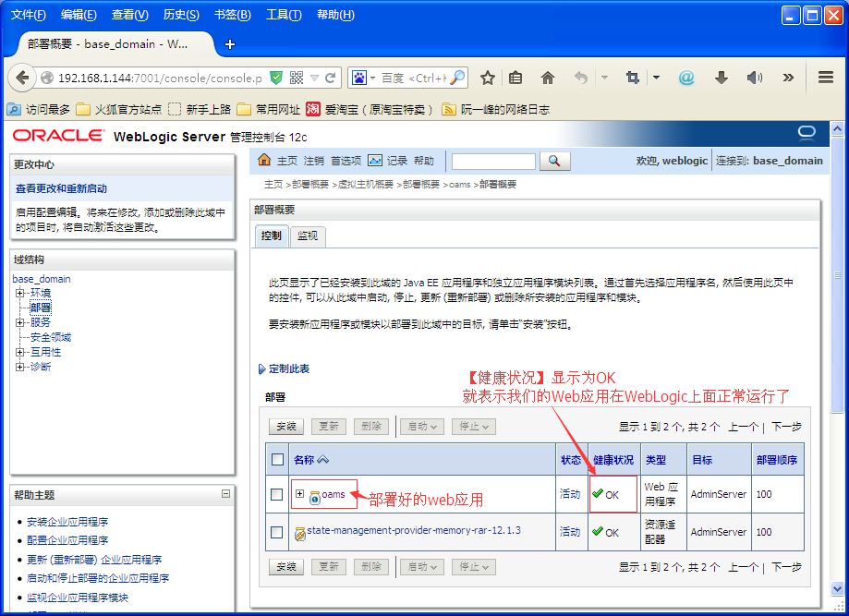Click the Oracle logo

click(58, 136)
